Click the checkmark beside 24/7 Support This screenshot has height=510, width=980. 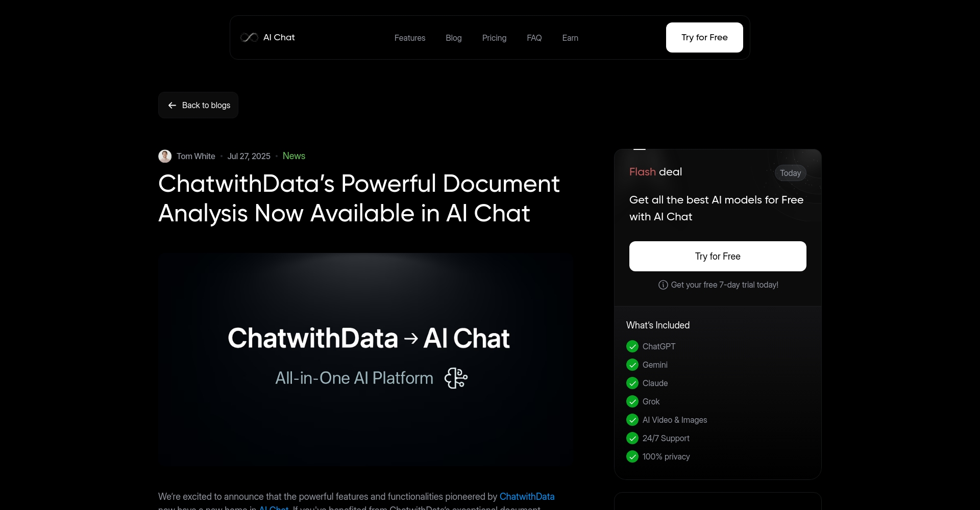[632, 438]
